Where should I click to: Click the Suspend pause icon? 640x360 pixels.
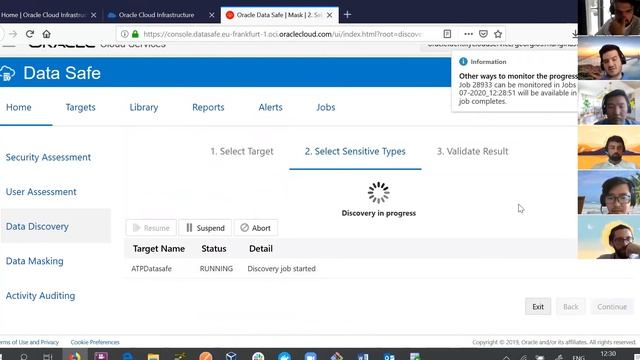[189, 228]
